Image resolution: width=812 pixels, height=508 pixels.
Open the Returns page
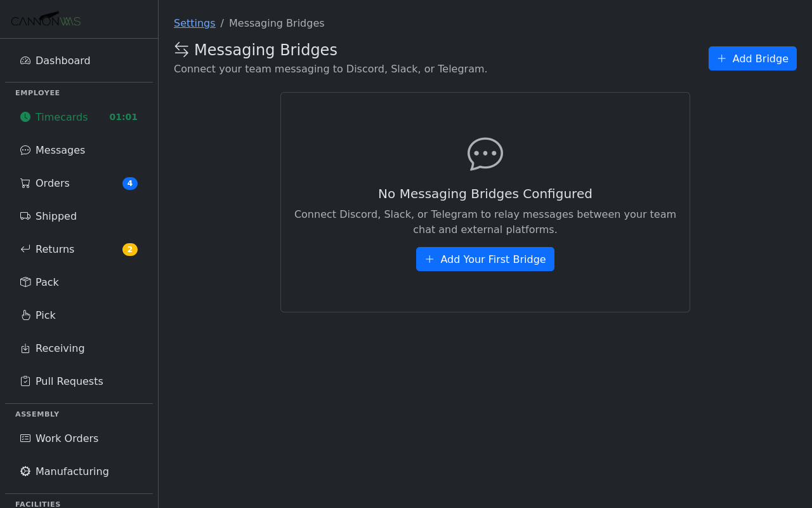(x=55, y=249)
